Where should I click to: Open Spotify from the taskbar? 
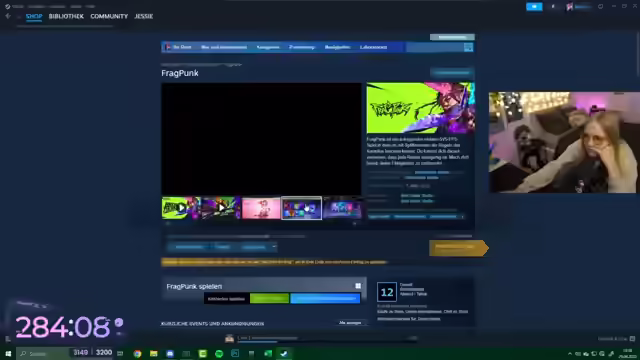[x=219, y=353]
